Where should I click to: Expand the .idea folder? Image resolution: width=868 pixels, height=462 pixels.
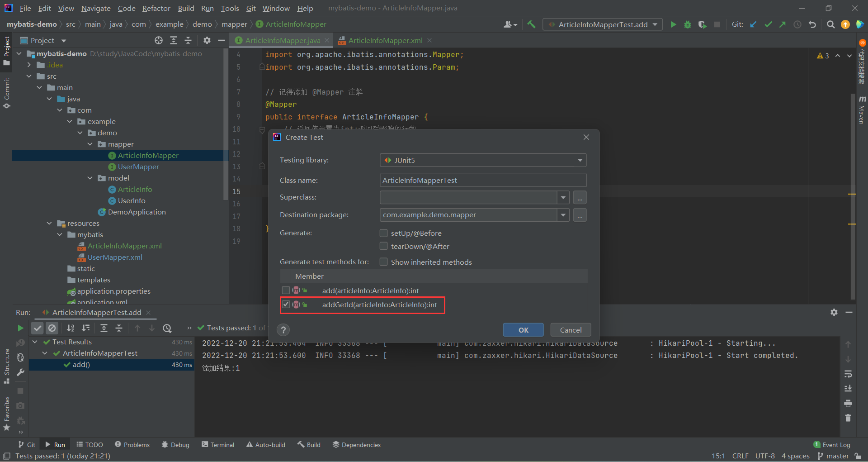(x=29, y=65)
